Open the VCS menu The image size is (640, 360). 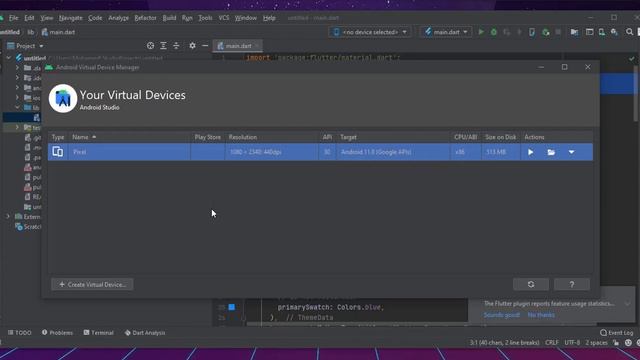point(224,18)
